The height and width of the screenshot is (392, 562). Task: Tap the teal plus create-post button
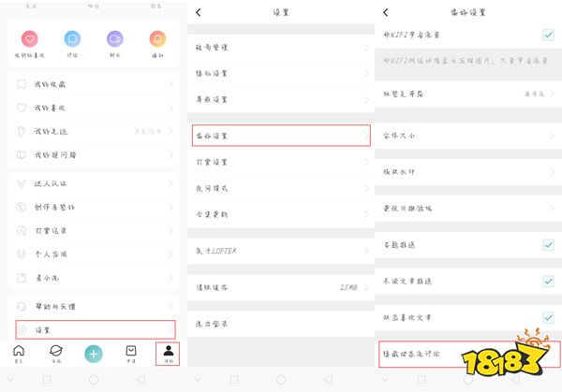click(94, 354)
